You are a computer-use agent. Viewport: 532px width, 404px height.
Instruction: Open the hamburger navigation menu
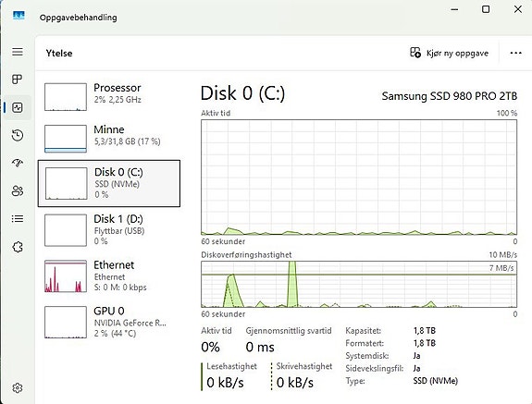18,52
